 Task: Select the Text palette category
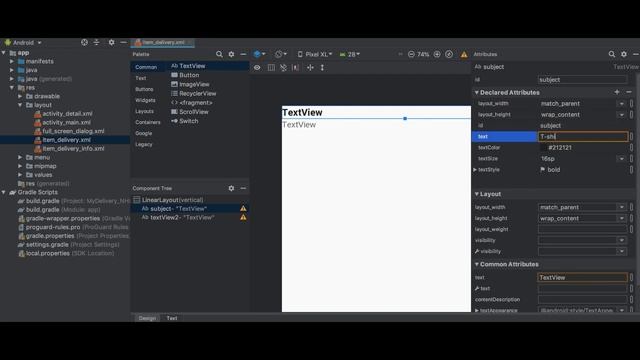click(140, 78)
